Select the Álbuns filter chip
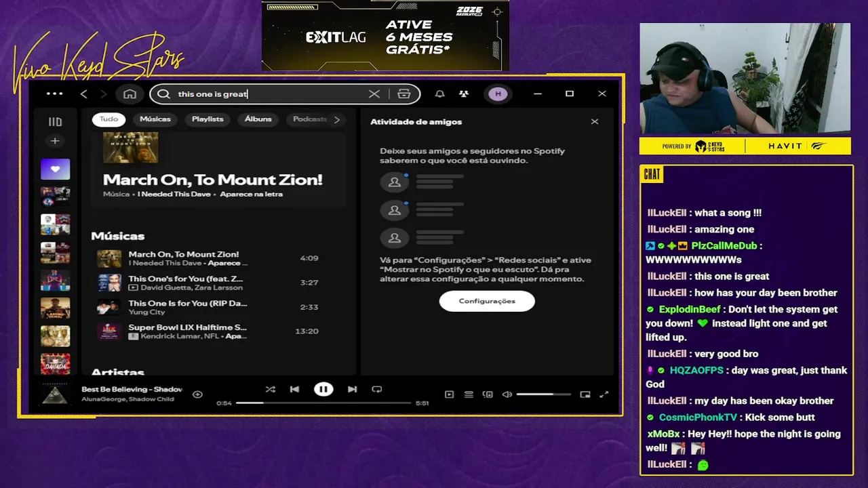 (258, 119)
